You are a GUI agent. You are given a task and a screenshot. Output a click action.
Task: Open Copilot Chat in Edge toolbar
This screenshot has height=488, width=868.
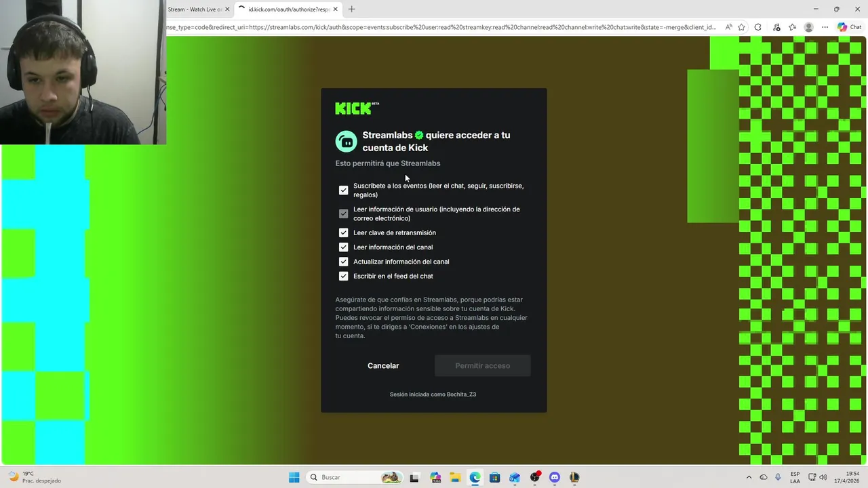[849, 27]
